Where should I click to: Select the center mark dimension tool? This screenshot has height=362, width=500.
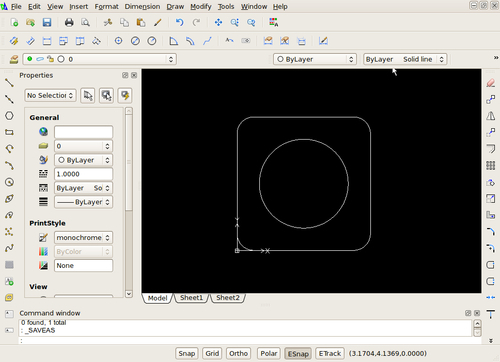tap(118, 41)
